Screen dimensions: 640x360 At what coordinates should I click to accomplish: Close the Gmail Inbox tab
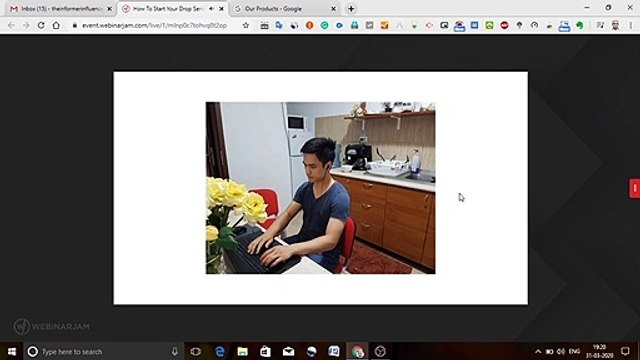[109, 9]
